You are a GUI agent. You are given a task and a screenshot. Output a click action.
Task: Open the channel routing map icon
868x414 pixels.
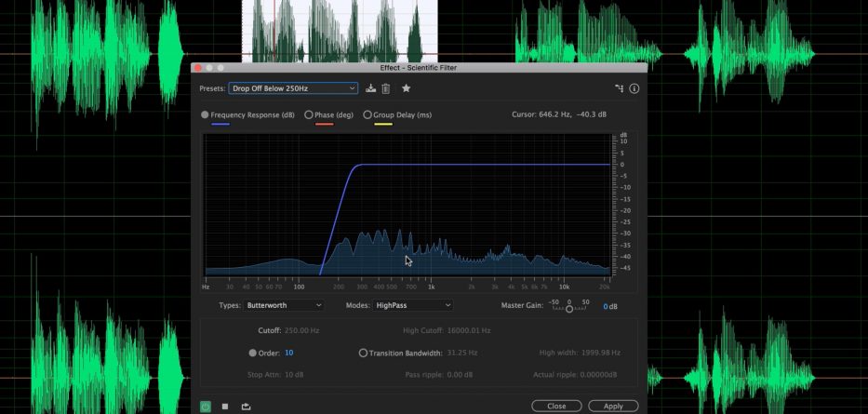point(619,88)
